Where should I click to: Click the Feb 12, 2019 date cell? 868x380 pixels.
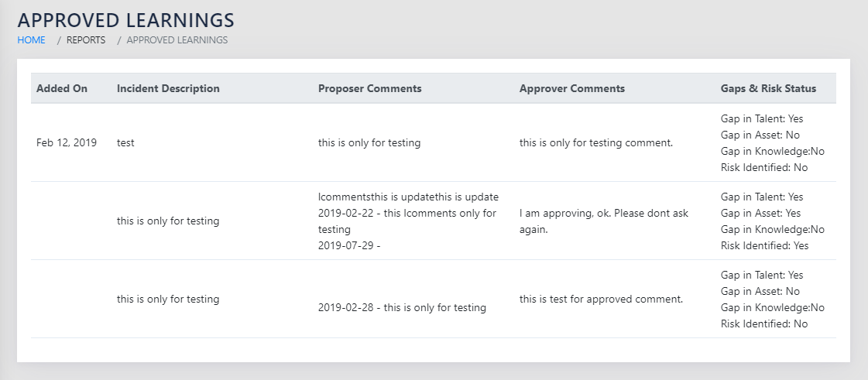67,142
